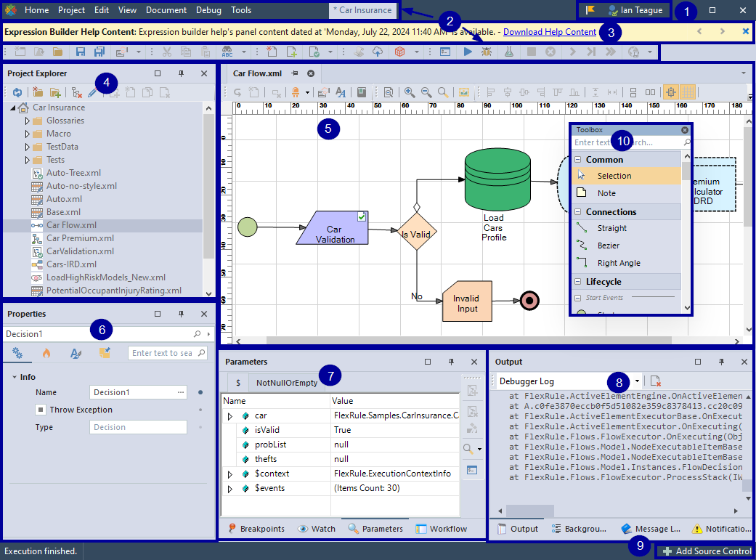Open the flame icon tab in Properties
This screenshot has height=560, width=756.
click(46, 353)
